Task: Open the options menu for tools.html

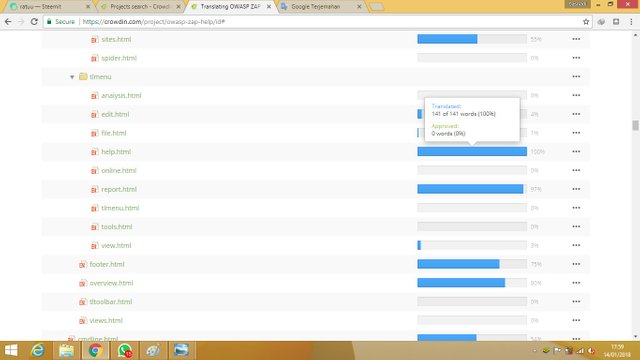Action: [x=576, y=227]
